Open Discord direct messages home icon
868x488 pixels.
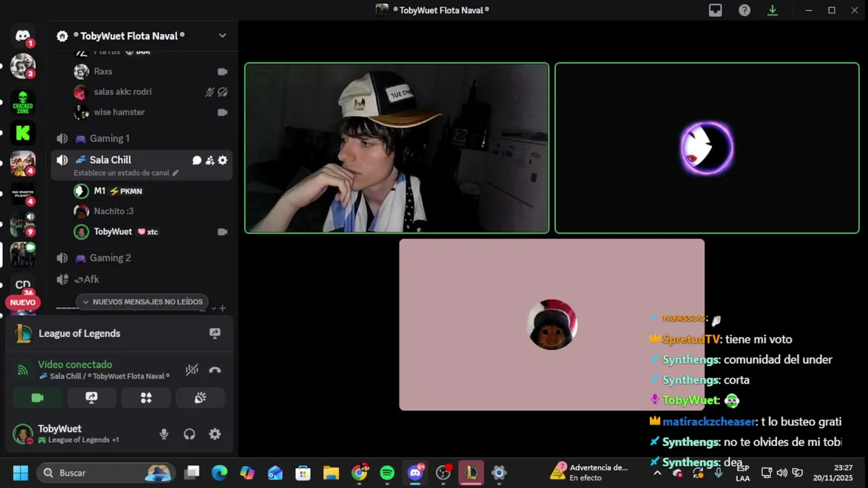click(x=22, y=36)
